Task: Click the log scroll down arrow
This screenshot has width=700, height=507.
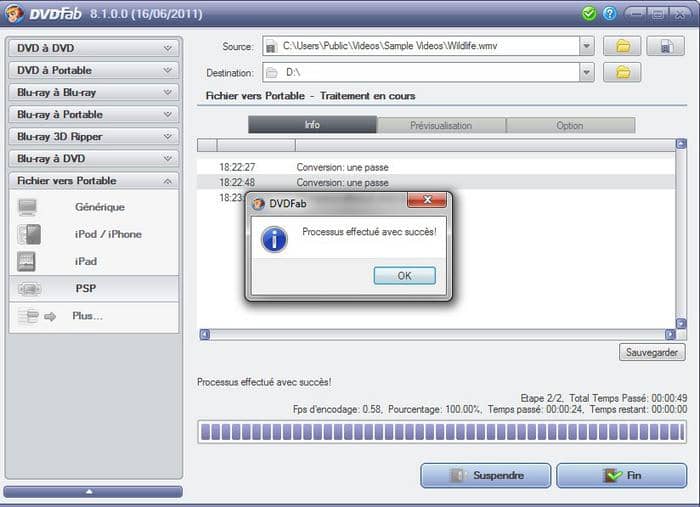Action: 681,324
